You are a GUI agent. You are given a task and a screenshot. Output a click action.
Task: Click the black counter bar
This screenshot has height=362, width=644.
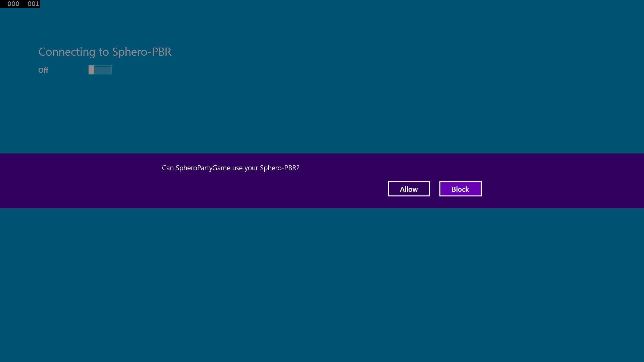pos(20,4)
